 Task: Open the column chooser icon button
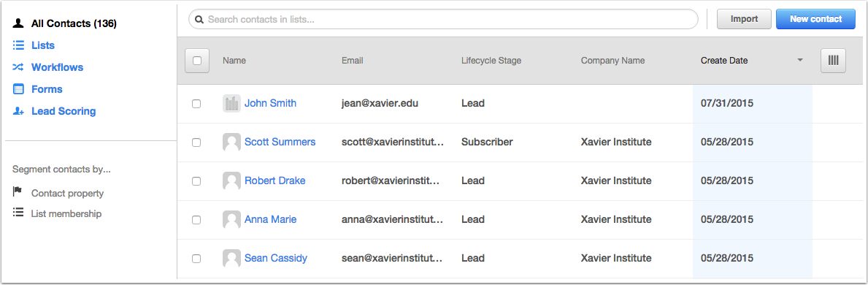(x=833, y=61)
